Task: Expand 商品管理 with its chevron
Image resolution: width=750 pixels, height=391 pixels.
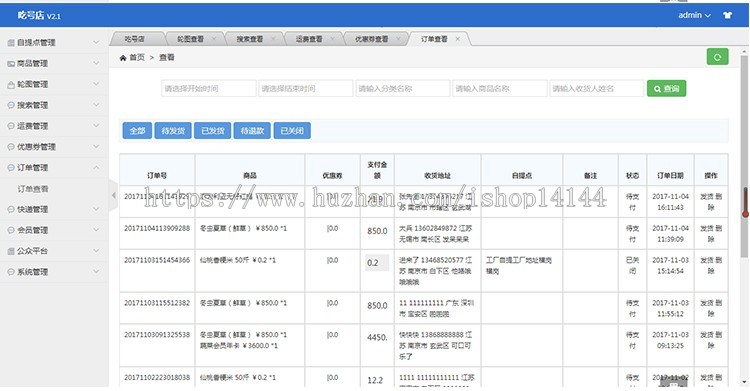Action: tap(96, 63)
